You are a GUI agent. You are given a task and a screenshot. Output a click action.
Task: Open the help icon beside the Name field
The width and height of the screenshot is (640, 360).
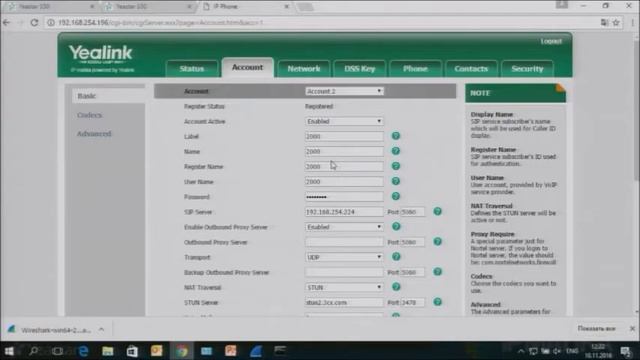point(396,151)
